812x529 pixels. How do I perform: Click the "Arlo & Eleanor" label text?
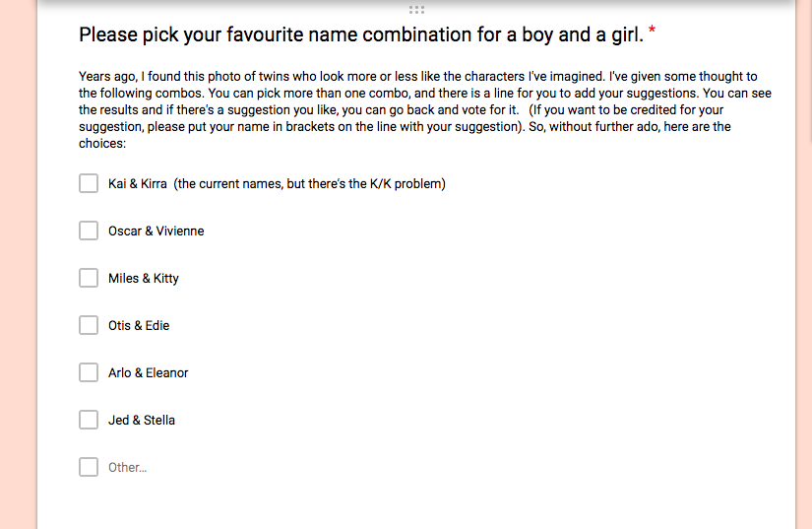click(148, 372)
